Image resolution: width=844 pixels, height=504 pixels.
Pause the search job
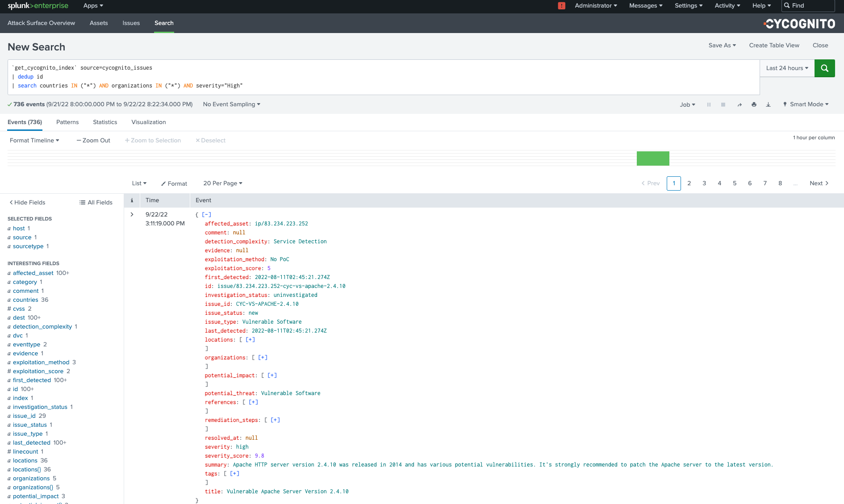pos(709,104)
